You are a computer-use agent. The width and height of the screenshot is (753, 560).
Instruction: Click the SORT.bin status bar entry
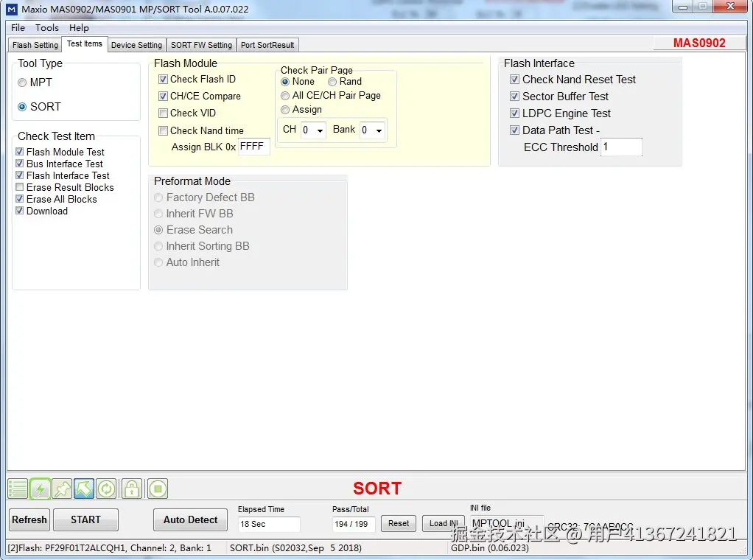(x=295, y=548)
